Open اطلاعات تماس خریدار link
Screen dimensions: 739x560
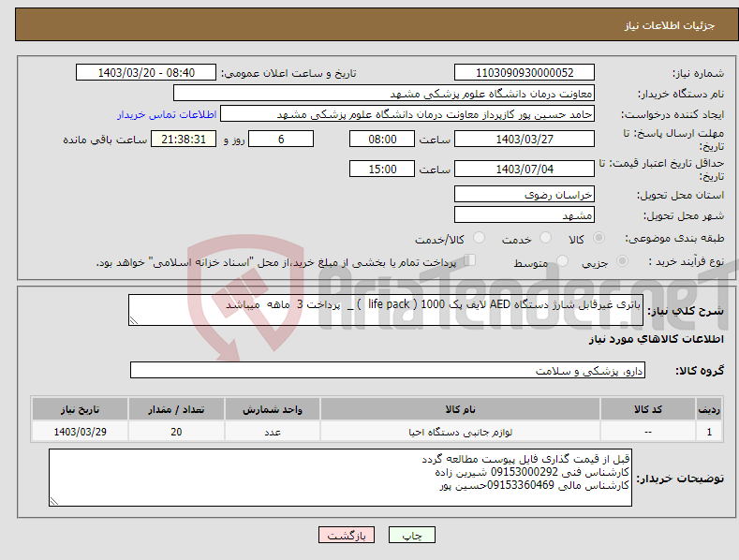[167, 114]
